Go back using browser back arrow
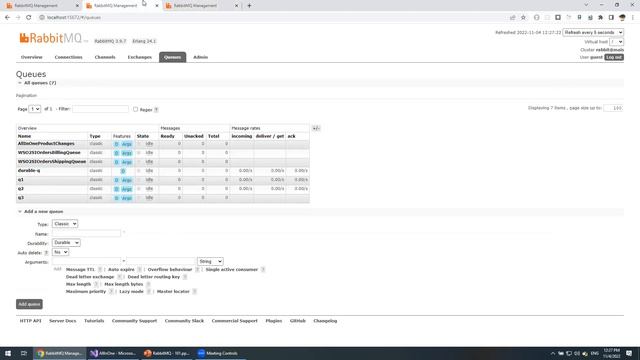The image size is (640, 360). pos(7,18)
